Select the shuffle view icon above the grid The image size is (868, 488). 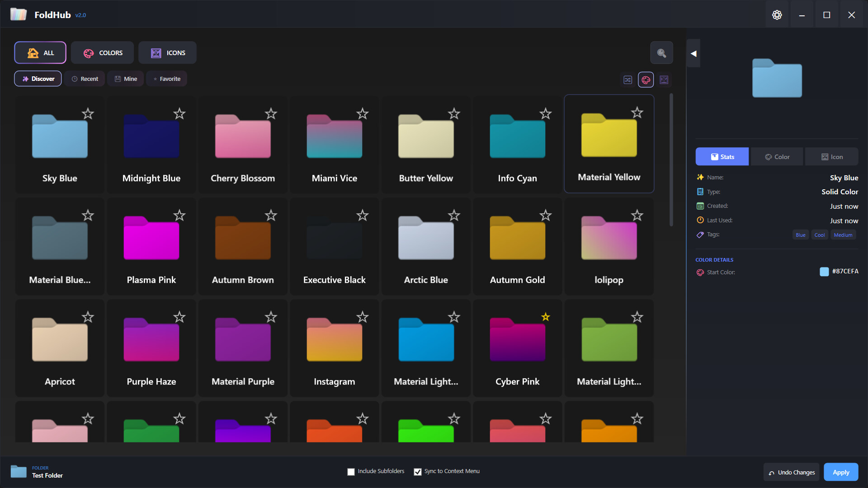(627, 80)
